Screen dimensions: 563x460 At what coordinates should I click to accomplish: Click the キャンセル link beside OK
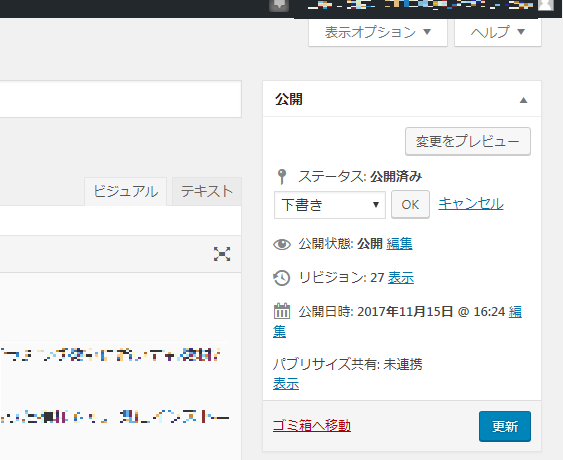(x=471, y=204)
